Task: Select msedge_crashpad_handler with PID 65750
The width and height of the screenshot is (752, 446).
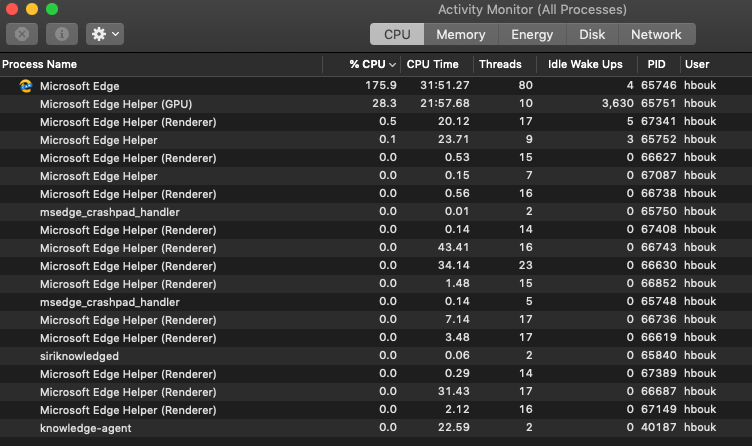Action: 376,212
